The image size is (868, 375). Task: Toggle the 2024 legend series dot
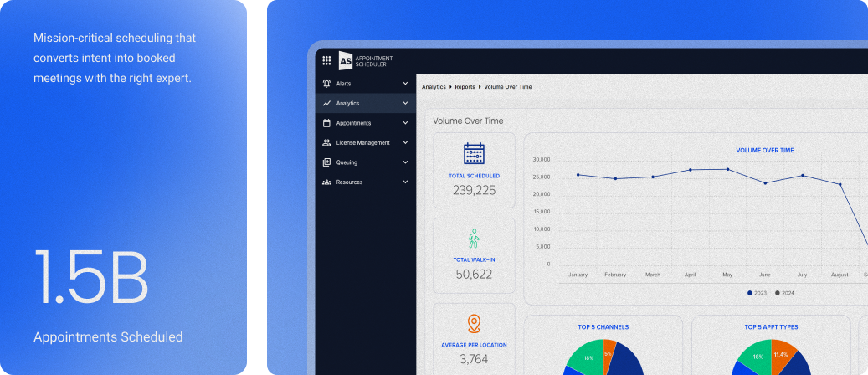778,293
